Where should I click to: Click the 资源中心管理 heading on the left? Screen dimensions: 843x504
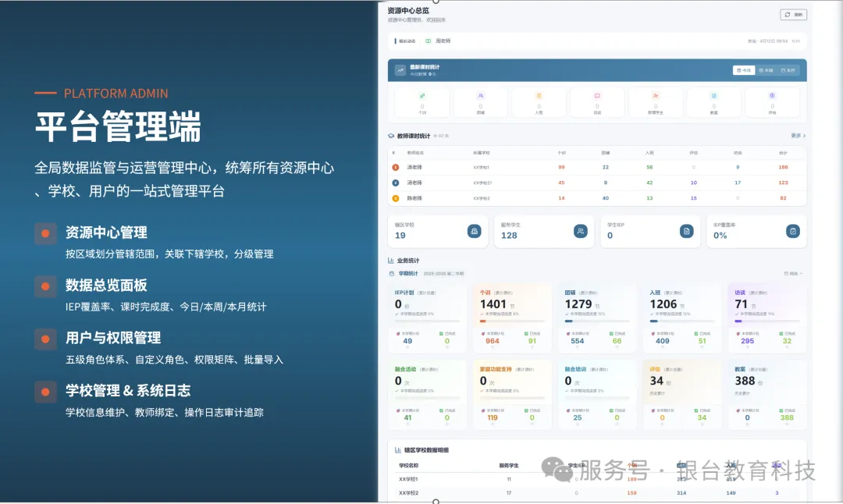click(106, 232)
